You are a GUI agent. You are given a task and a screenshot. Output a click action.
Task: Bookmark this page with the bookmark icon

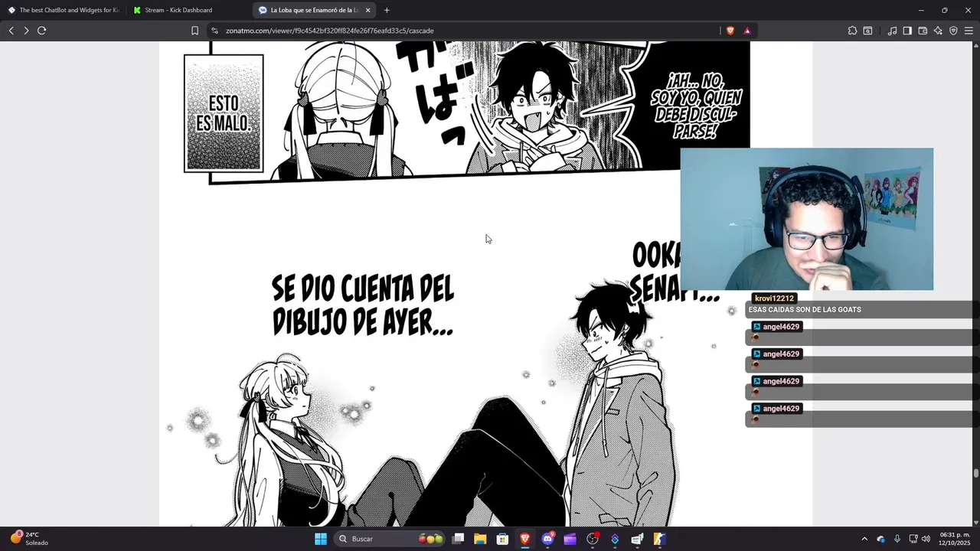click(194, 31)
